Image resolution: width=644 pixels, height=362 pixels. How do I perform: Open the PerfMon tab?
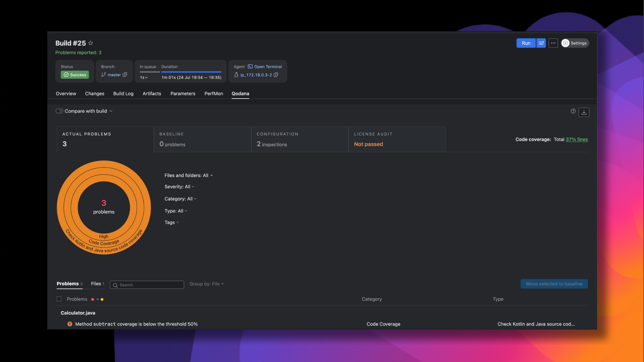[214, 94]
